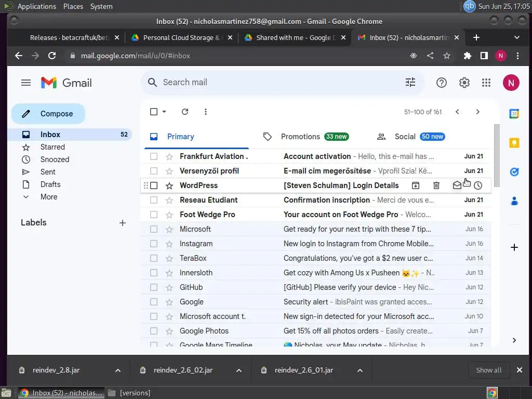
Task: Open Contacts side panel icon
Action: tap(514, 201)
